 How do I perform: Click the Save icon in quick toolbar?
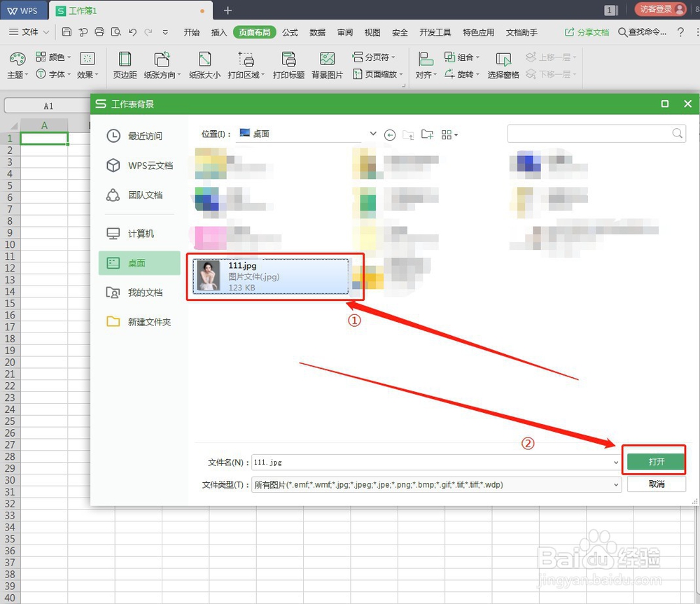pos(66,31)
